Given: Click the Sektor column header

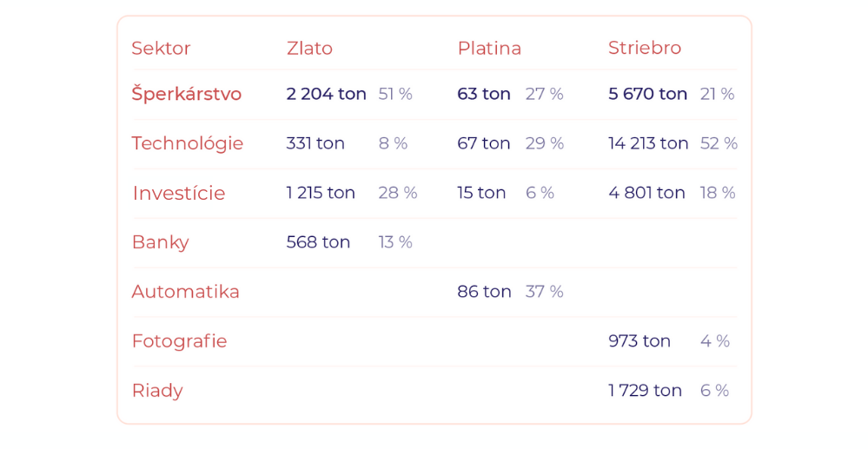Looking at the screenshot, I should point(161,49).
